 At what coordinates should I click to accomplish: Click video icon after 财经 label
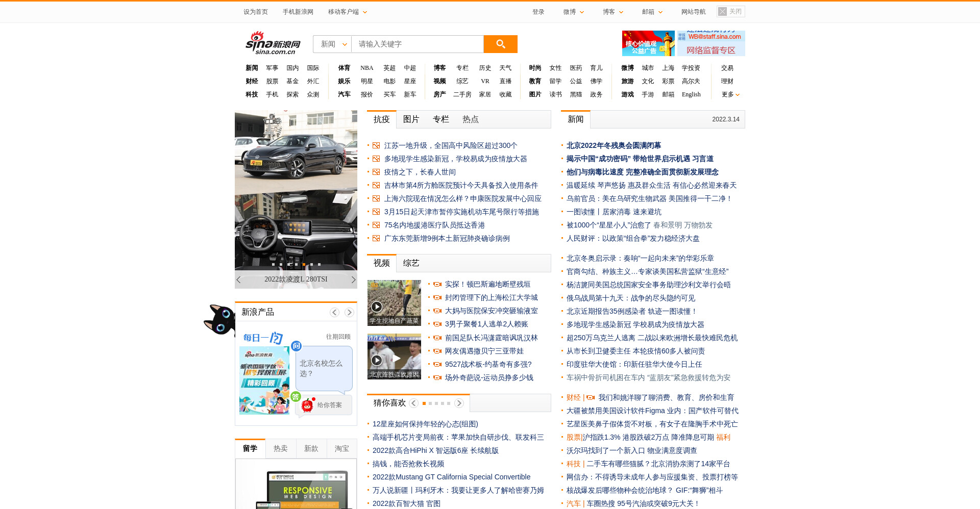(x=591, y=398)
